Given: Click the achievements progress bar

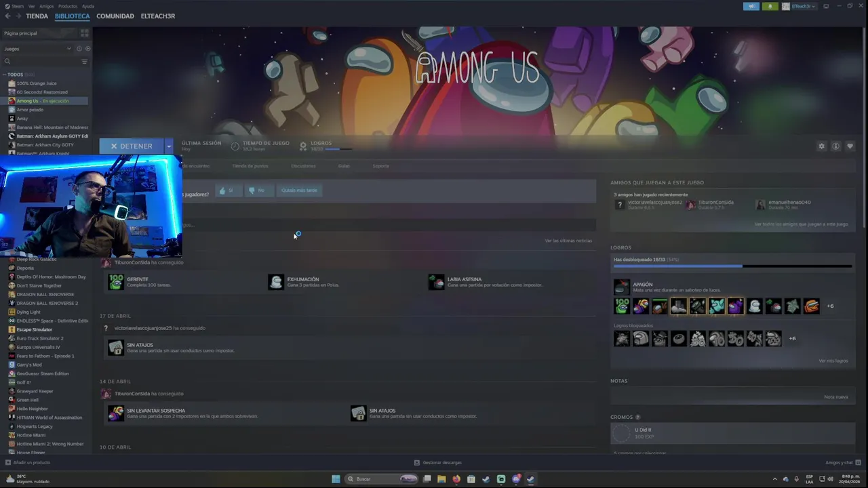Looking at the screenshot, I should pos(732,266).
